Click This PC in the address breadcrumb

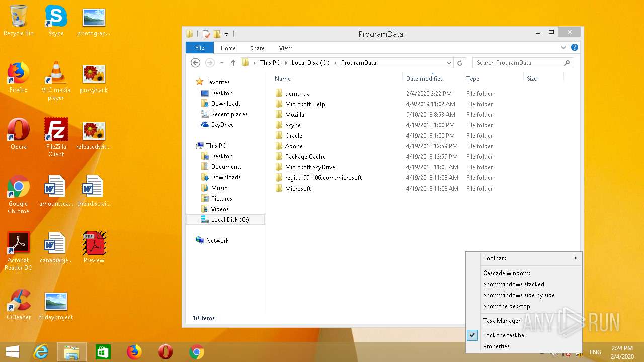coord(270,63)
